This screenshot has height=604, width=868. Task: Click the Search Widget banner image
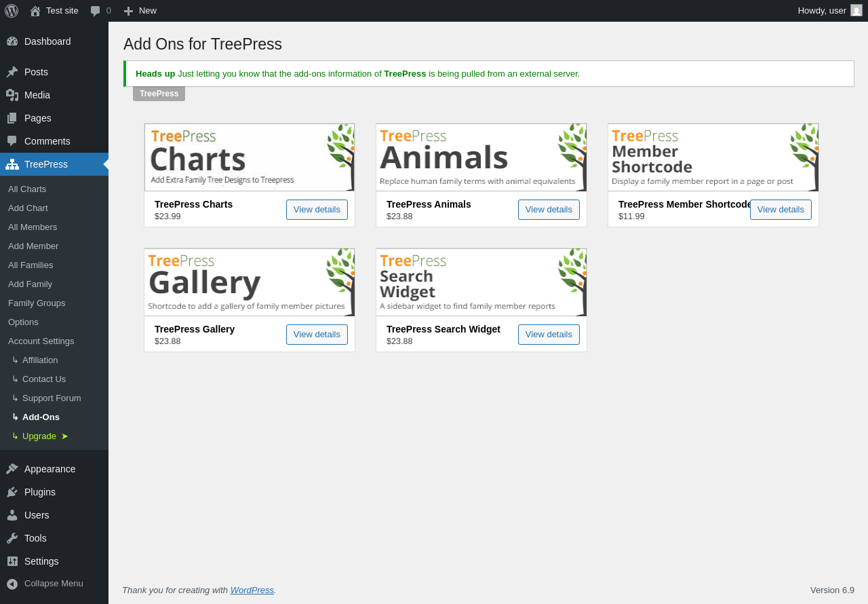coord(481,282)
